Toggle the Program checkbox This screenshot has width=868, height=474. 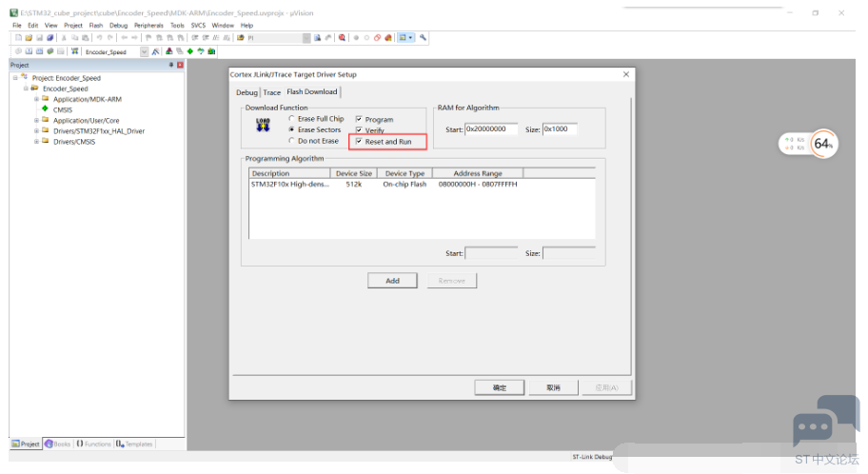click(359, 119)
